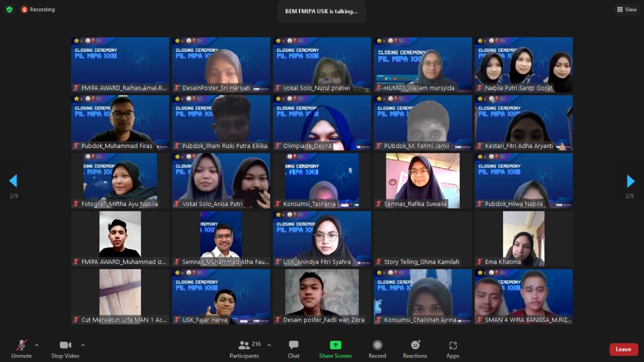The height and width of the screenshot is (362, 644).
Task: Expand audio options arrow beside Unmute
Action: pyautogui.click(x=37, y=345)
